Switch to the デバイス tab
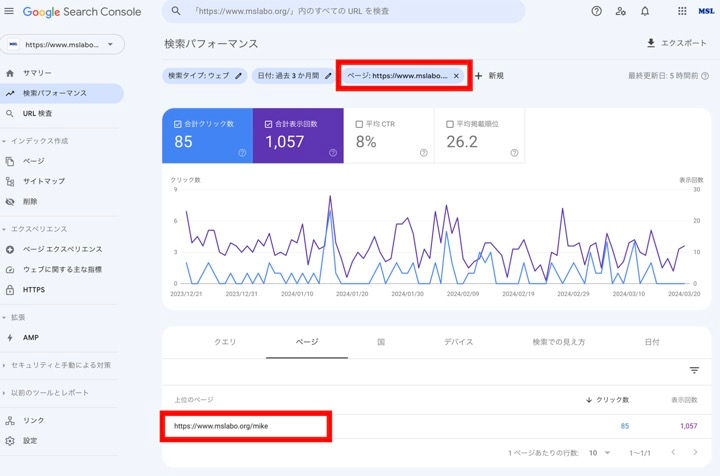 458,342
